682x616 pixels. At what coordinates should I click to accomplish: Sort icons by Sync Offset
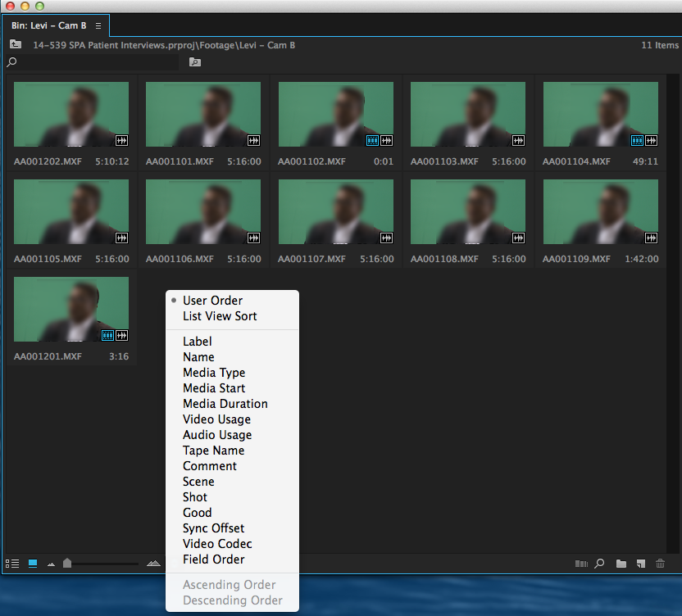232,528
